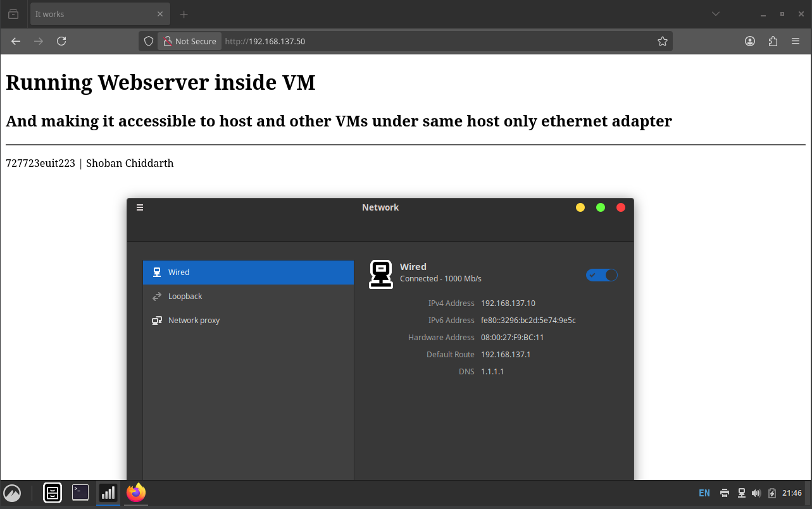Open Firefox View from the tab bar icon

coord(13,14)
